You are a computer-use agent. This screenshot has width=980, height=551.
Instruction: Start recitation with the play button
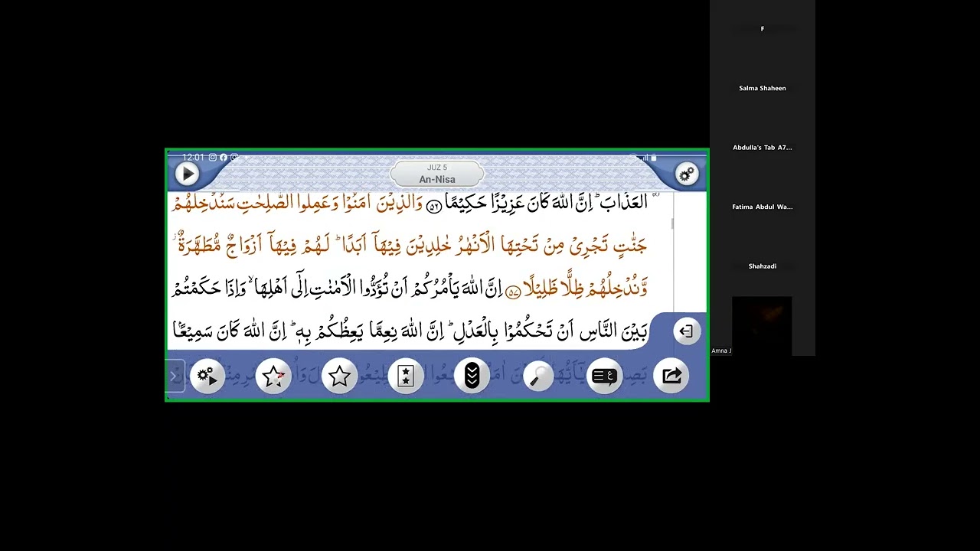click(x=187, y=174)
